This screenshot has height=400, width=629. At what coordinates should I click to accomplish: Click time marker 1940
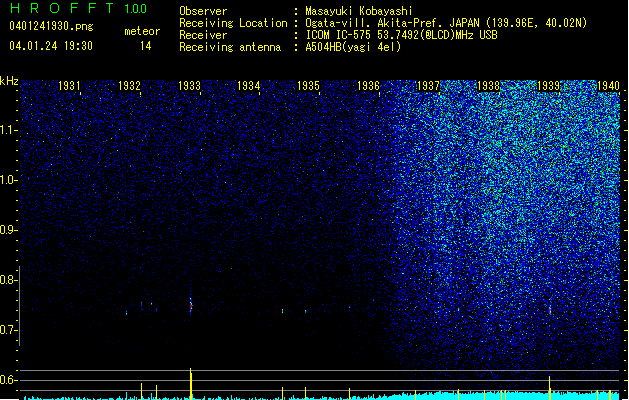click(608, 85)
